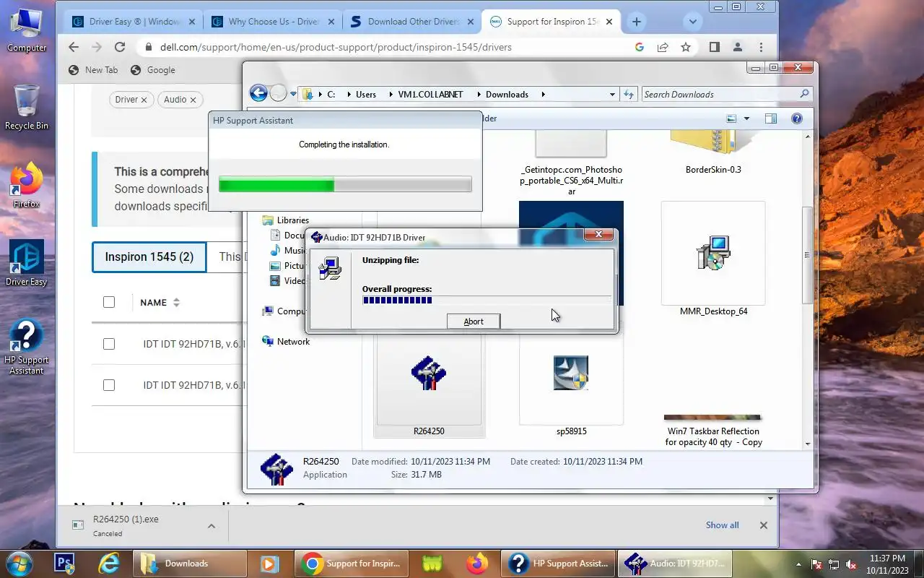Click Show all downloads
The height and width of the screenshot is (578, 924).
point(722,525)
